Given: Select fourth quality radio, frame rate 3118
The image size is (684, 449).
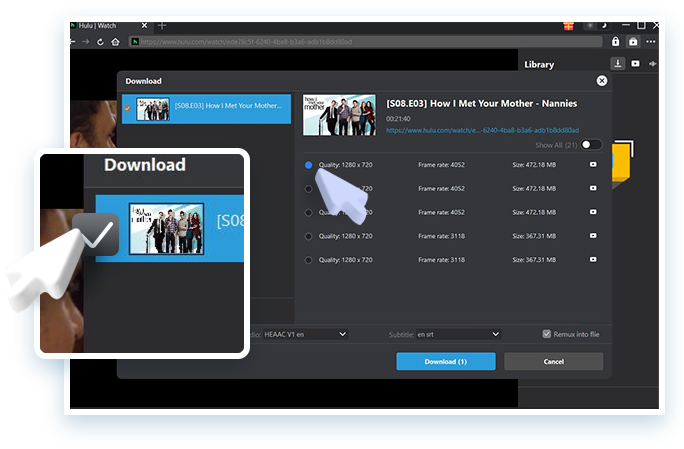Looking at the screenshot, I should pyautogui.click(x=308, y=236).
